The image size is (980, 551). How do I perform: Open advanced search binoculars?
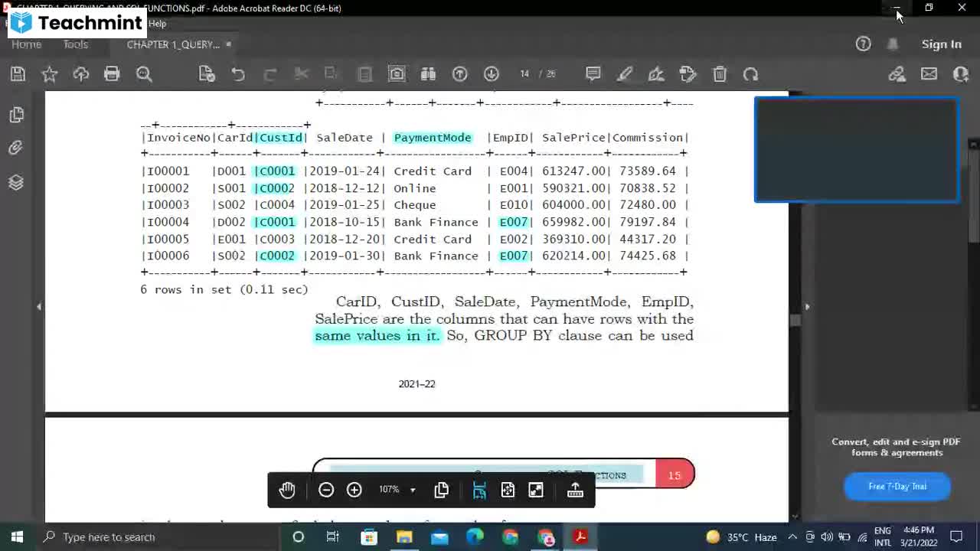428,74
